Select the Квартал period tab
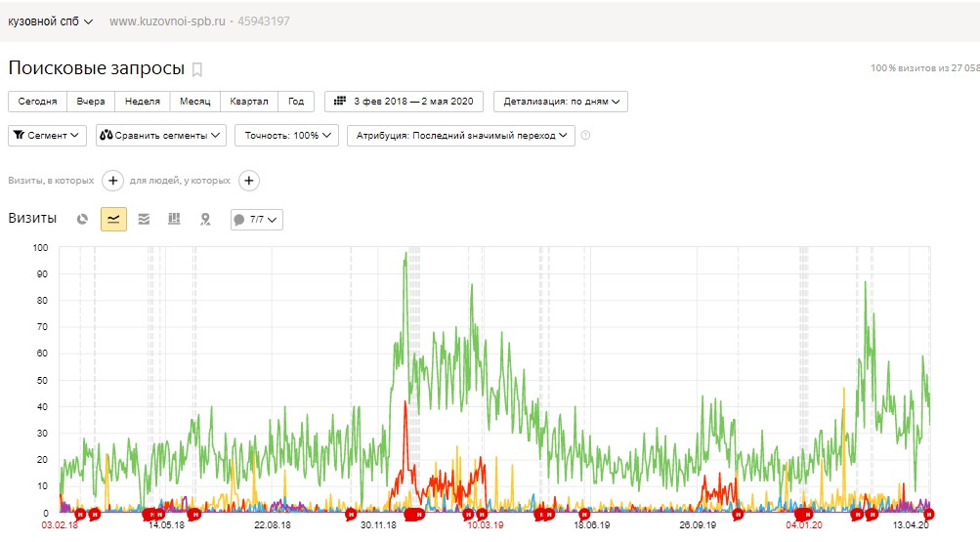The height and width of the screenshot is (542, 980). (x=249, y=102)
